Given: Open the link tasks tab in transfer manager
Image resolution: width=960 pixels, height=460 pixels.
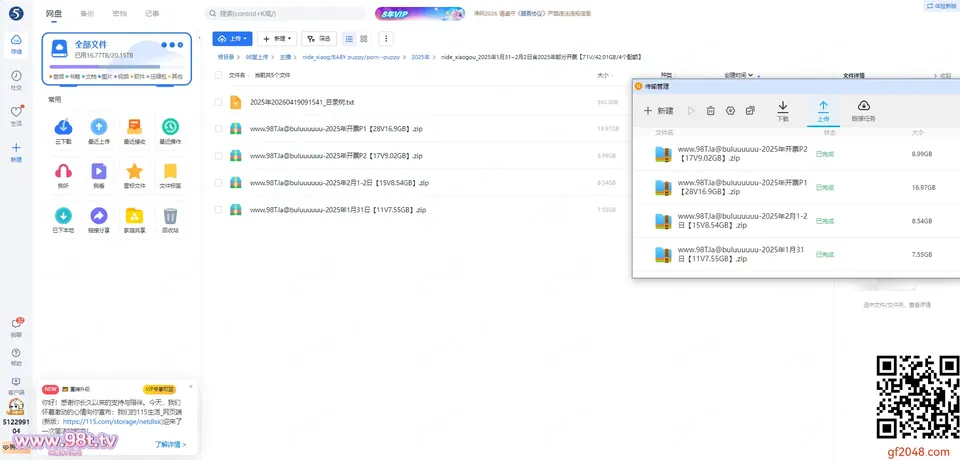Looking at the screenshot, I should click(863, 111).
